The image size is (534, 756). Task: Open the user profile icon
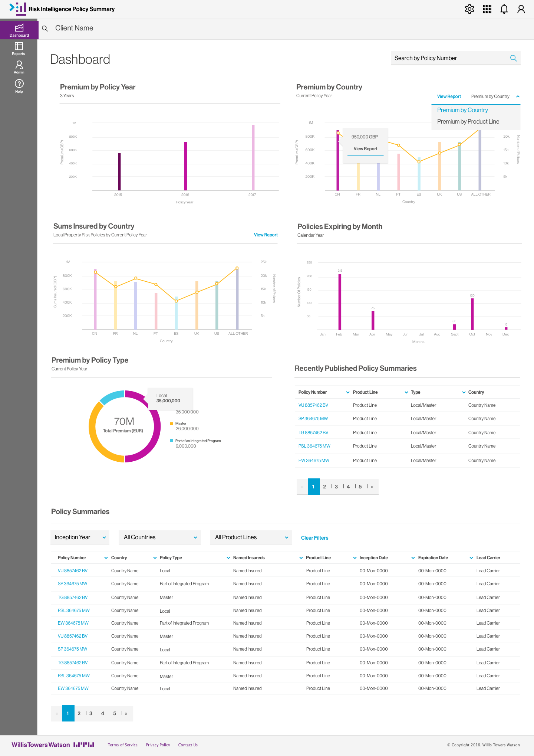521,9
